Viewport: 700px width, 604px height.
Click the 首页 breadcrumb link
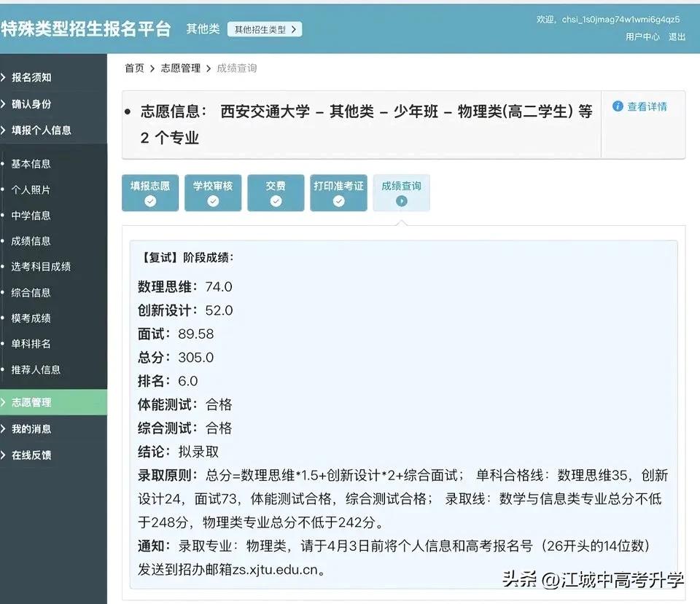point(134,68)
